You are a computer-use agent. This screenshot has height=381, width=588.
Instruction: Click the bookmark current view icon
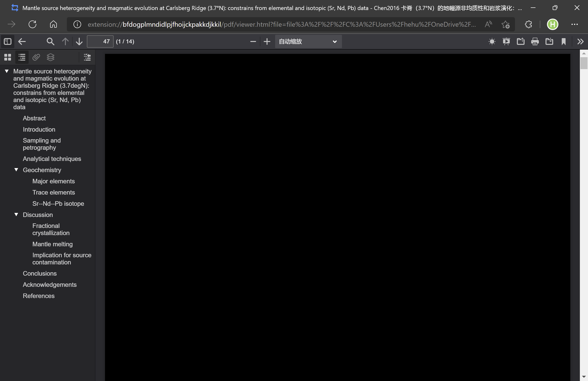564,41
